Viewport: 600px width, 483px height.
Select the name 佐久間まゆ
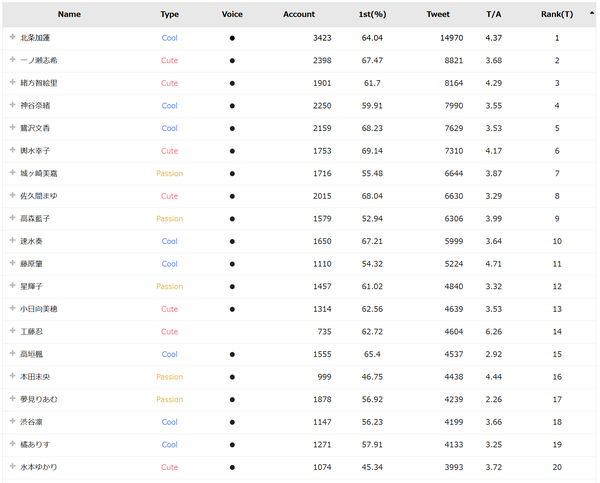[x=39, y=196]
